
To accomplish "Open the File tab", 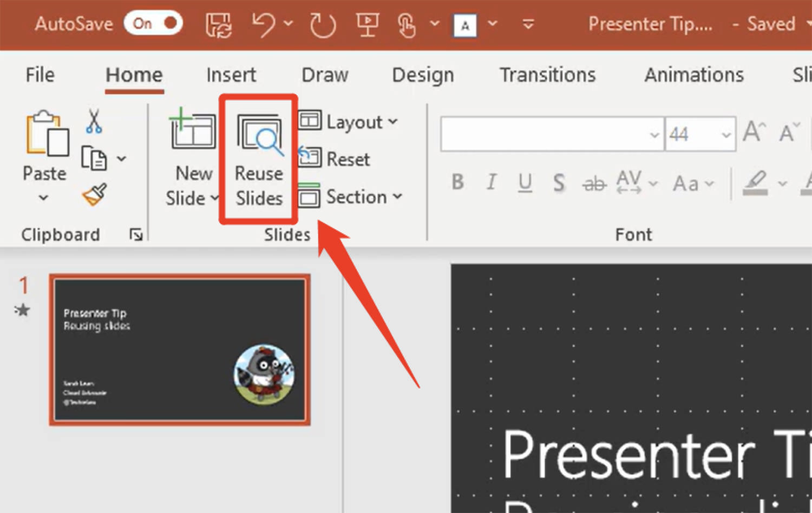I will point(40,75).
